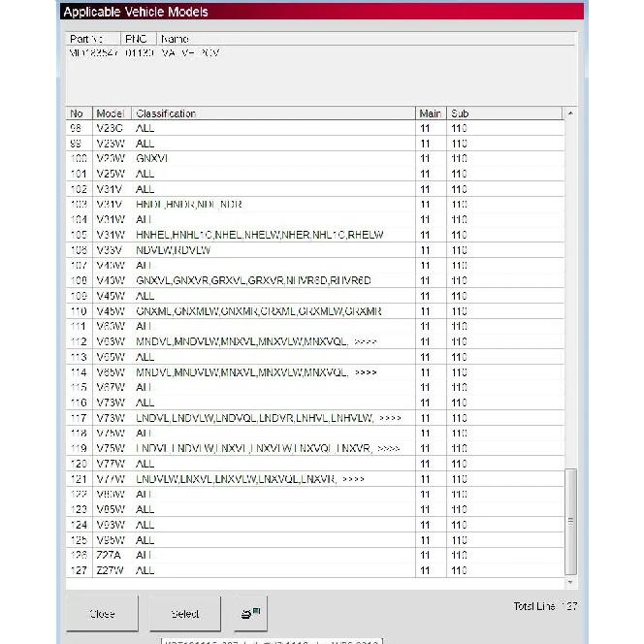Select row 124 model V93W
The image size is (644, 644).
[x=315, y=525]
